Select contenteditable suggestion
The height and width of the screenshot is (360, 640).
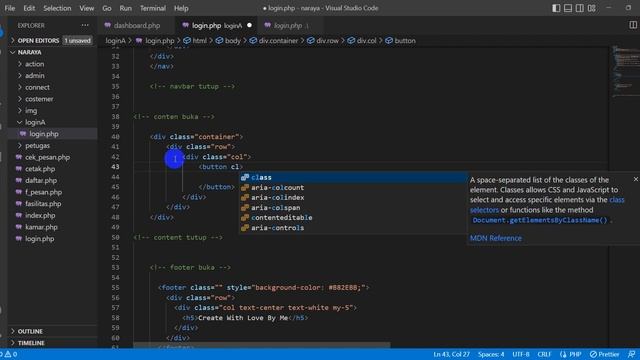pos(353,218)
